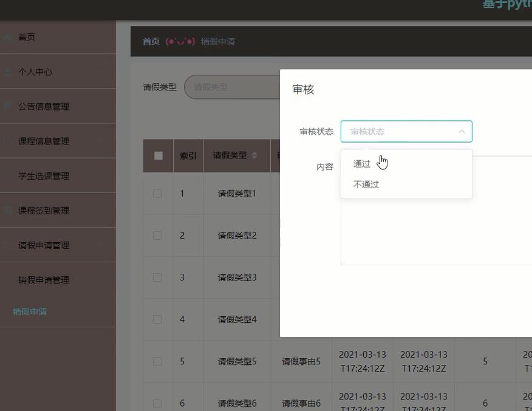Check the row for 请假类型4

point(158,319)
